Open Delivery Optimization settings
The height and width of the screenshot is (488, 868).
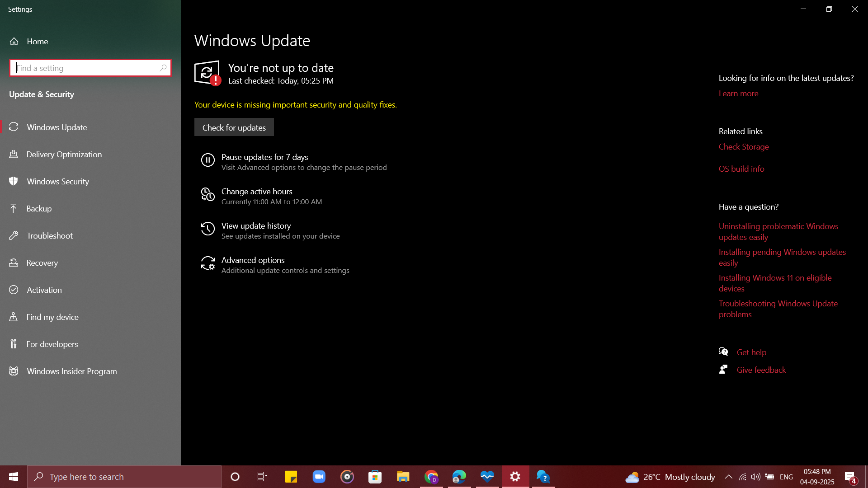(64, 154)
